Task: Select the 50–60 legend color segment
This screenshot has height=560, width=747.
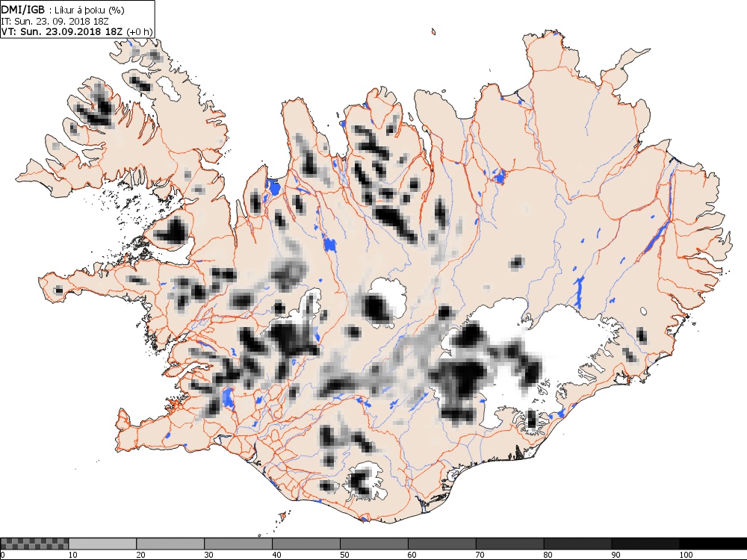Action: point(374,544)
